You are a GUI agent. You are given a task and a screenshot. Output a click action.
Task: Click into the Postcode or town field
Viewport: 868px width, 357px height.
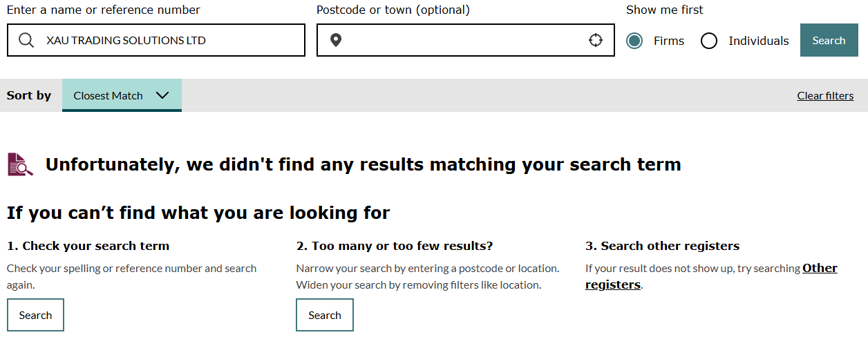463,40
